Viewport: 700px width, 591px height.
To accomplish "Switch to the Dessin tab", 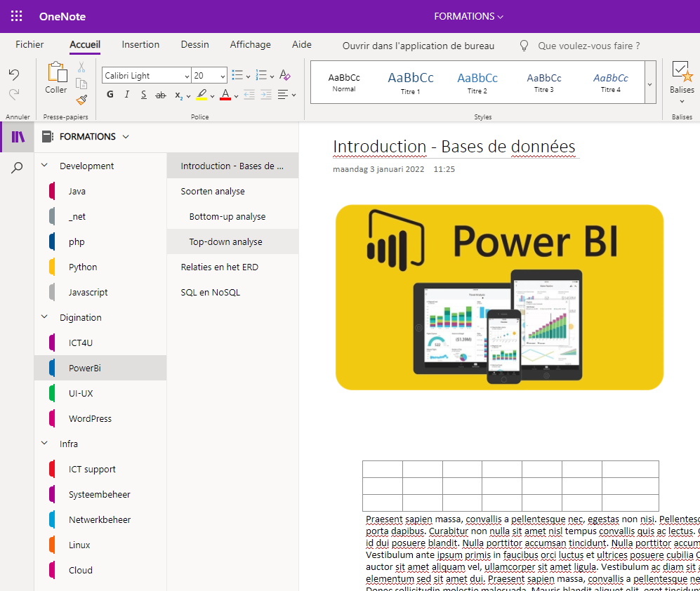I will [x=194, y=45].
